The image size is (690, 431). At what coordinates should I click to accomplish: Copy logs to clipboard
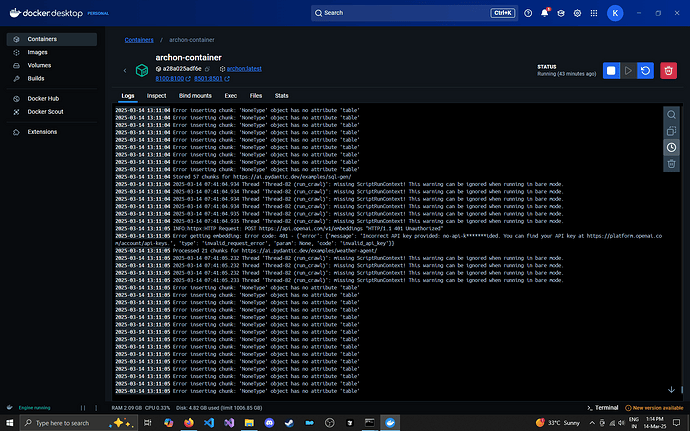[x=671, y=131]
